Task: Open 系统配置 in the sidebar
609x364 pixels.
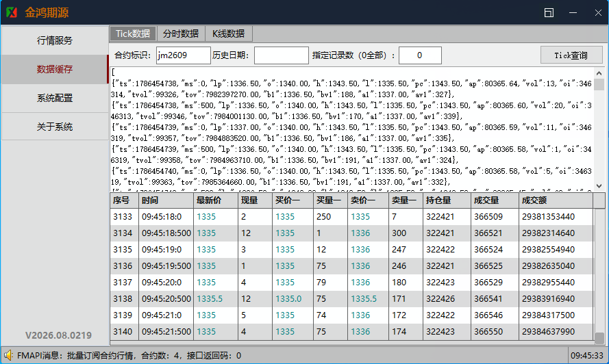Action: pyautogui.click(x=55, y=98)
